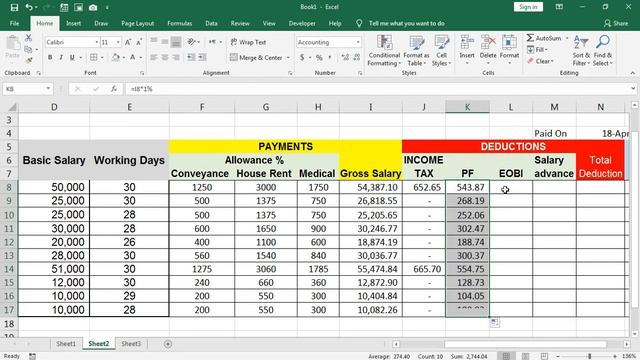Open Sort & Filter
This screenshot has width=640, height=360.
(581, 51)
